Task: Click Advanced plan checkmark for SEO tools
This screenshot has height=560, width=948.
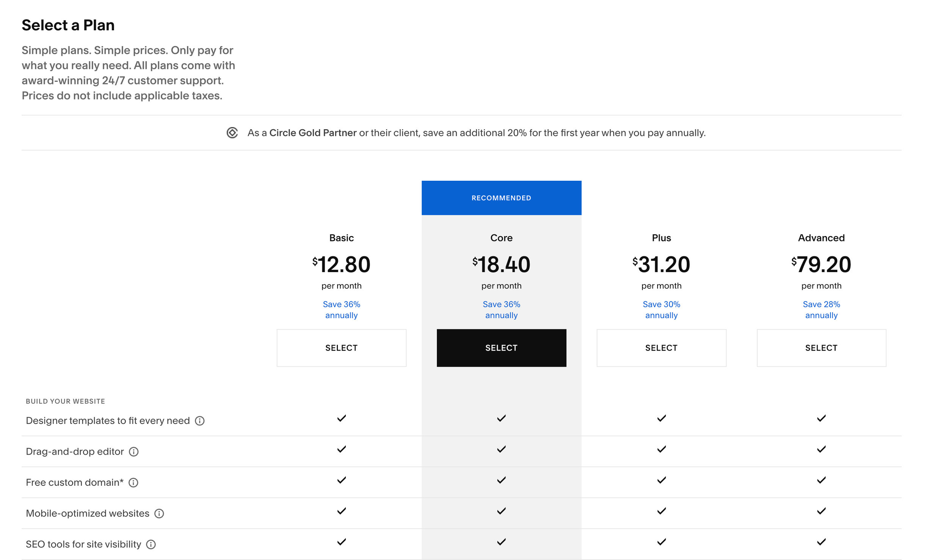Action: (821, 542)
